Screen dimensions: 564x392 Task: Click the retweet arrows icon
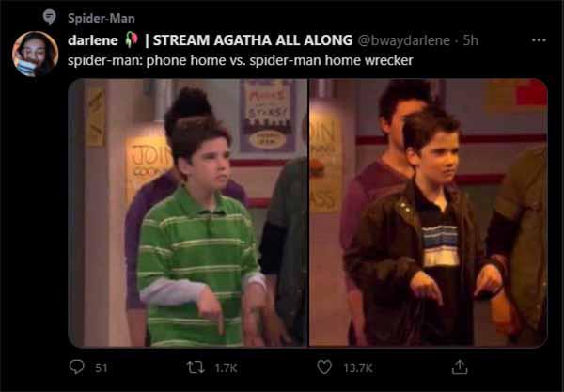[196, 368]
